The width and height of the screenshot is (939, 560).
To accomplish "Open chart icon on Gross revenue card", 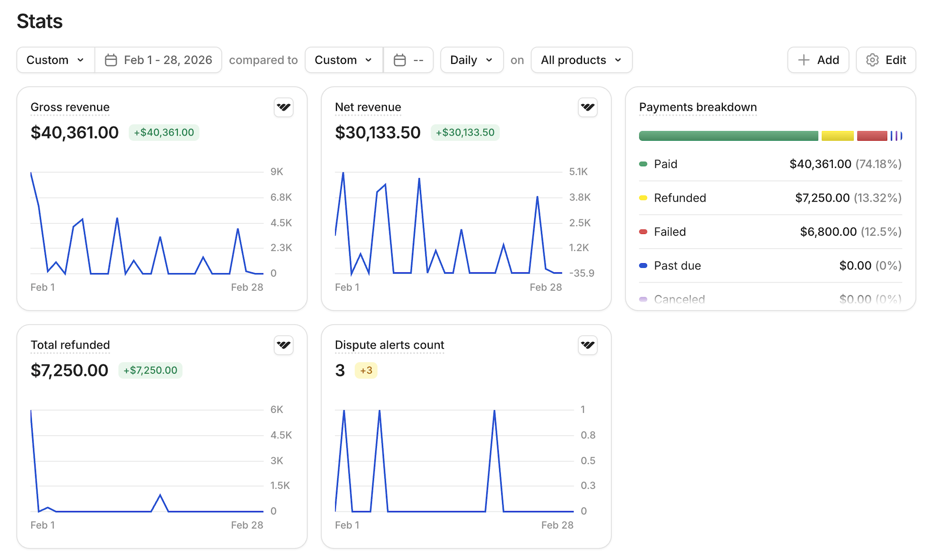I will click(x=284, y=107).
